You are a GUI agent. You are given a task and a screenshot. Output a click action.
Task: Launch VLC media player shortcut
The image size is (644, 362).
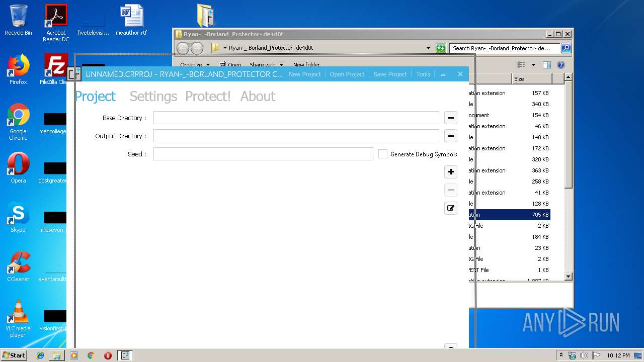[x=18, y=319]
